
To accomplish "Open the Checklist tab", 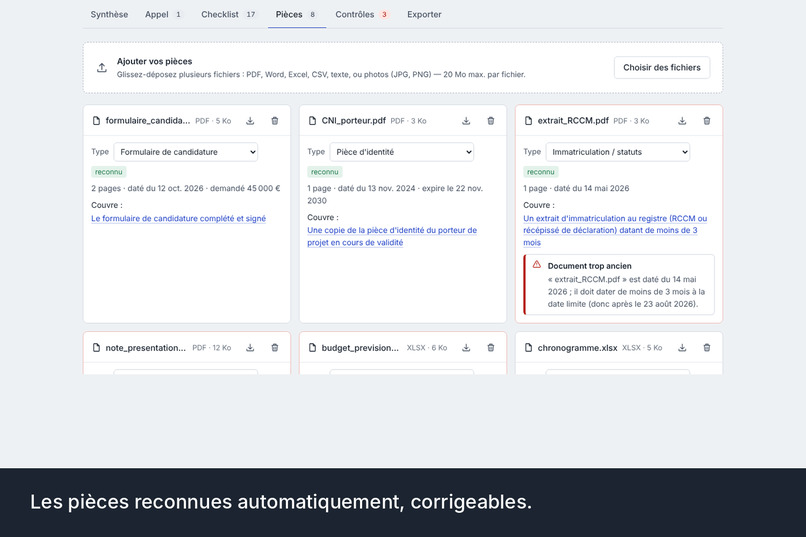I will 228,14.
